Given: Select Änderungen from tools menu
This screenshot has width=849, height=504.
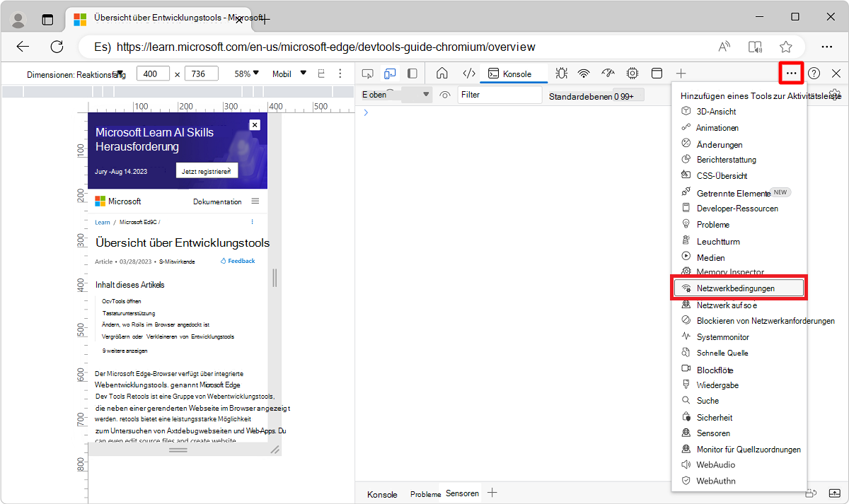Looking at the screenshot, I should pyautogui.click(x=739, y=144).
